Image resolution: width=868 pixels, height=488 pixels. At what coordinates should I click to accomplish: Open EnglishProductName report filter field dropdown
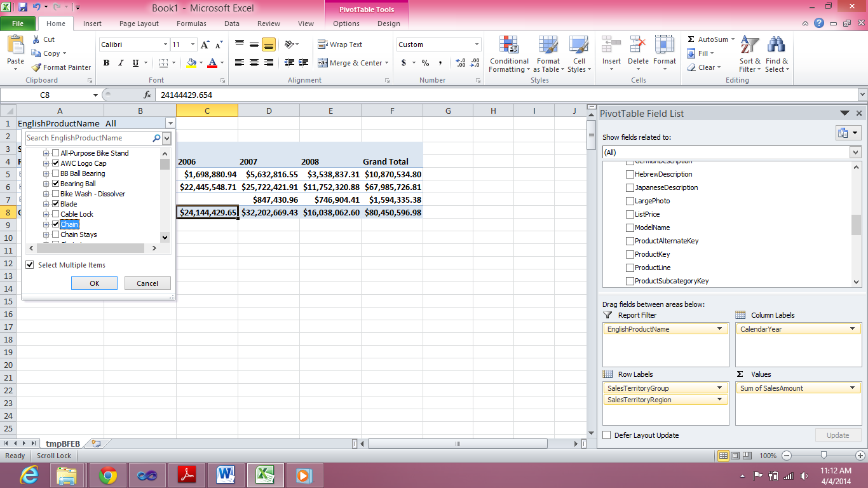(720, 329)
